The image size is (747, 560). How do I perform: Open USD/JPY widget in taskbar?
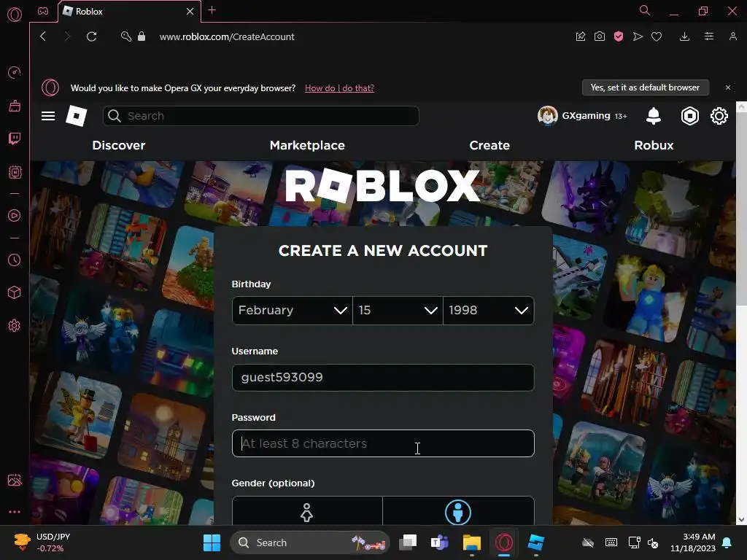pos(42,542)
